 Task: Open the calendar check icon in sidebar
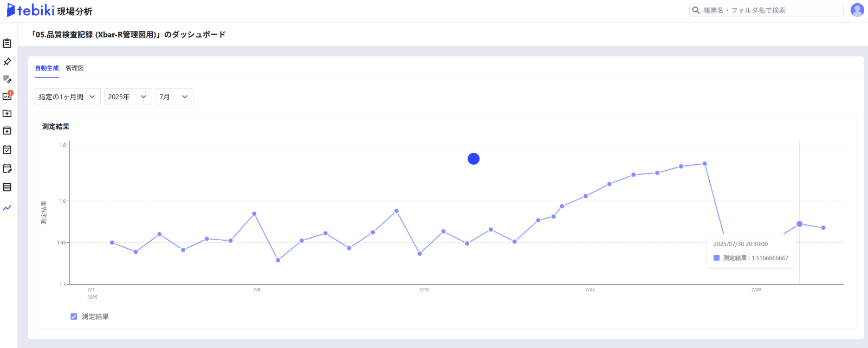pyautogui.click(x=7, y=150)
